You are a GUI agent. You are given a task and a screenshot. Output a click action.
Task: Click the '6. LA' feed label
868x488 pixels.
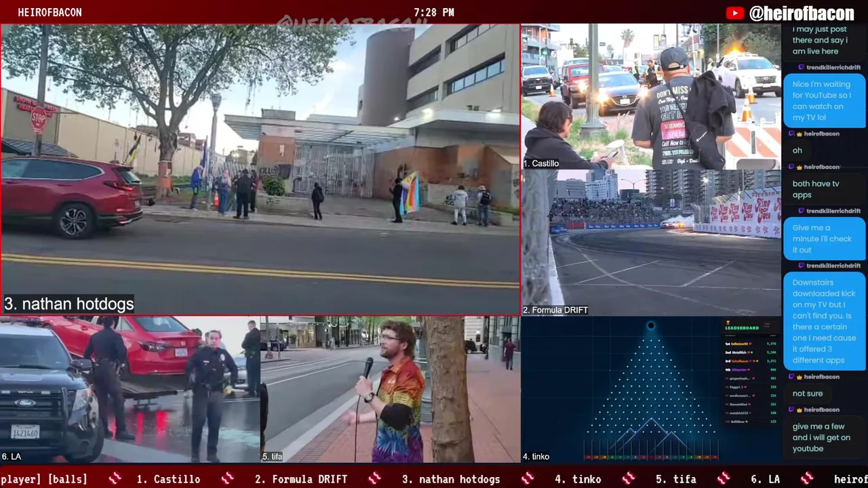click(12, 457)
